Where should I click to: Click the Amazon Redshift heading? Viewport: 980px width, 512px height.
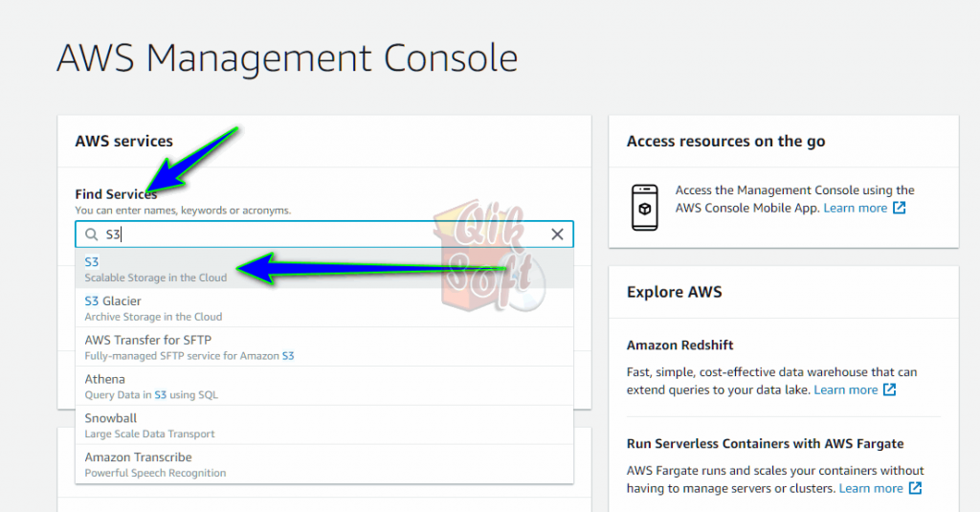tap(680, 345)
